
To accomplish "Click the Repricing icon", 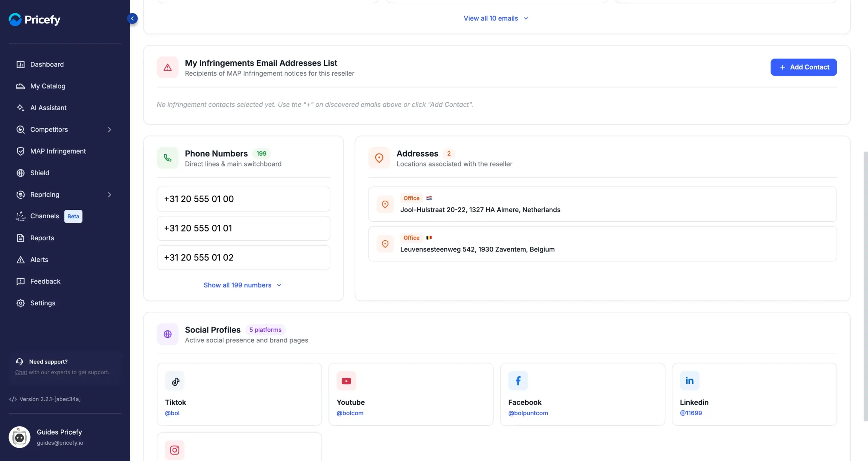I will [x=20, y=195].
